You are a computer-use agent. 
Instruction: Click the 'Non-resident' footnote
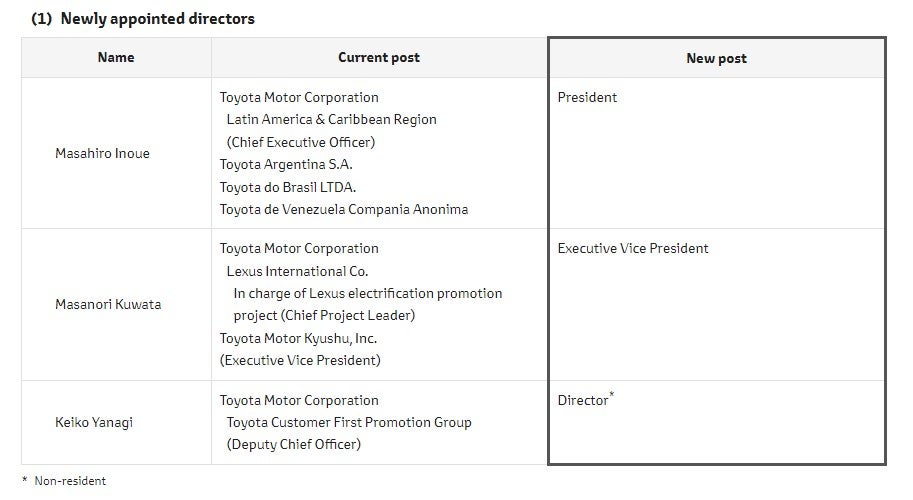tap(70, 481)
